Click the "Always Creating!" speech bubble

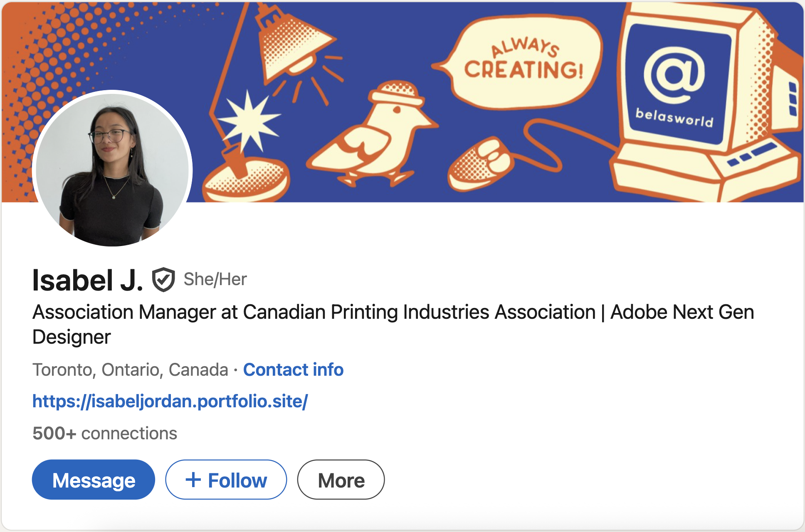tap(524, 62)
